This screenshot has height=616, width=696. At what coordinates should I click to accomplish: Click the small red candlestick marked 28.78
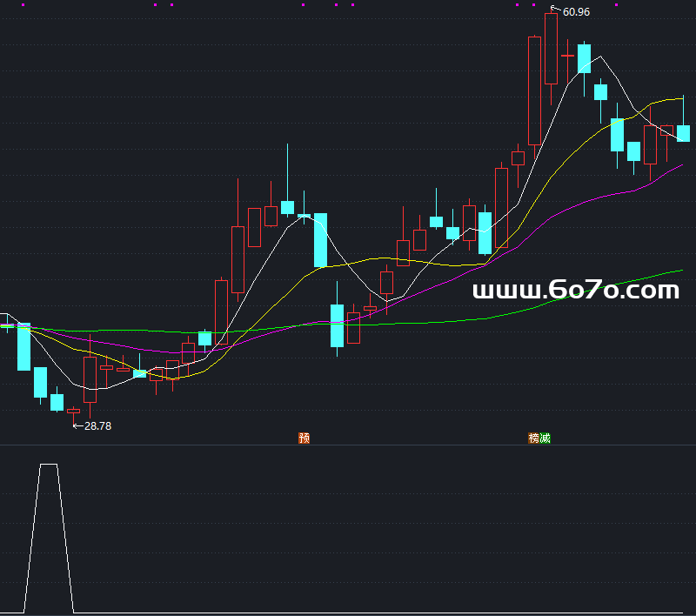[x=74, y=412]
